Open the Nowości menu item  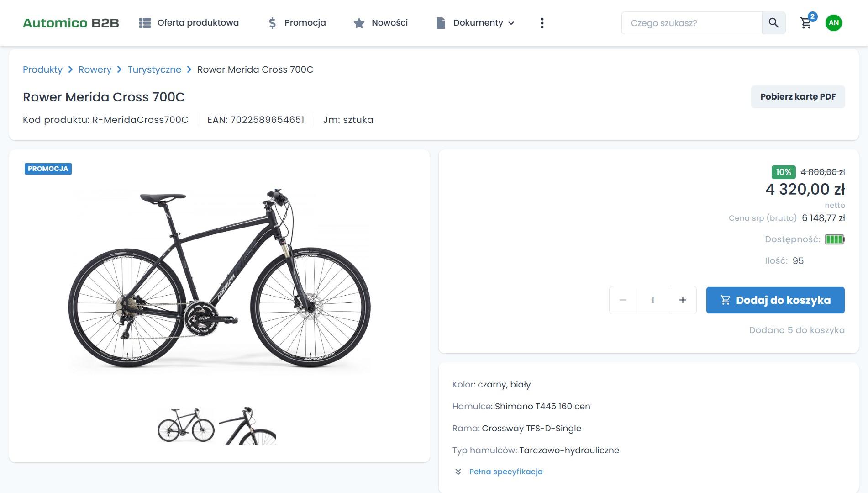point(389,23)
